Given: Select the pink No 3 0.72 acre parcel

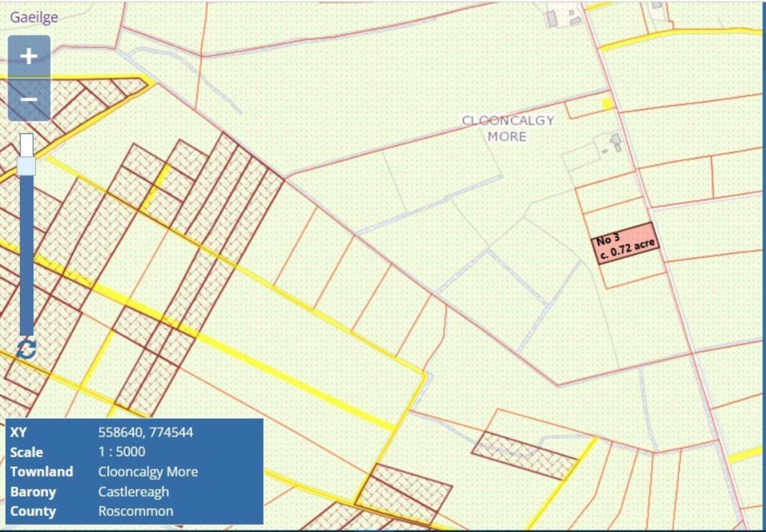Looking at the screenshot, I should coord(625,243).
